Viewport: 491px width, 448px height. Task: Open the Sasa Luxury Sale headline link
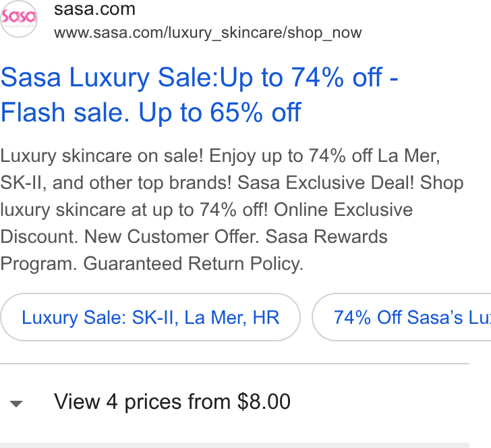pos(199,94)
